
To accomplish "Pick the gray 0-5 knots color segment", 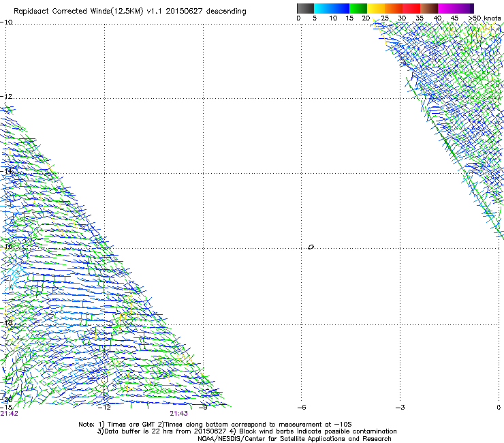I will (305, 8).
